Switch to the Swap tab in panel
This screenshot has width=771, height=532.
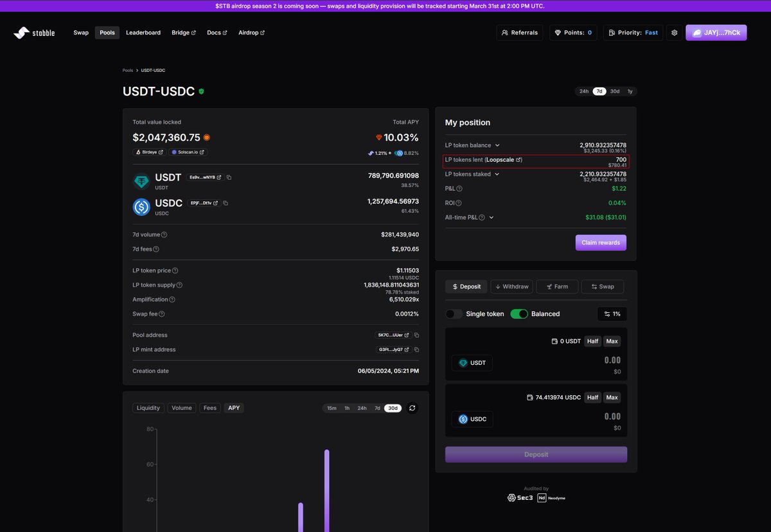[603, 287]
